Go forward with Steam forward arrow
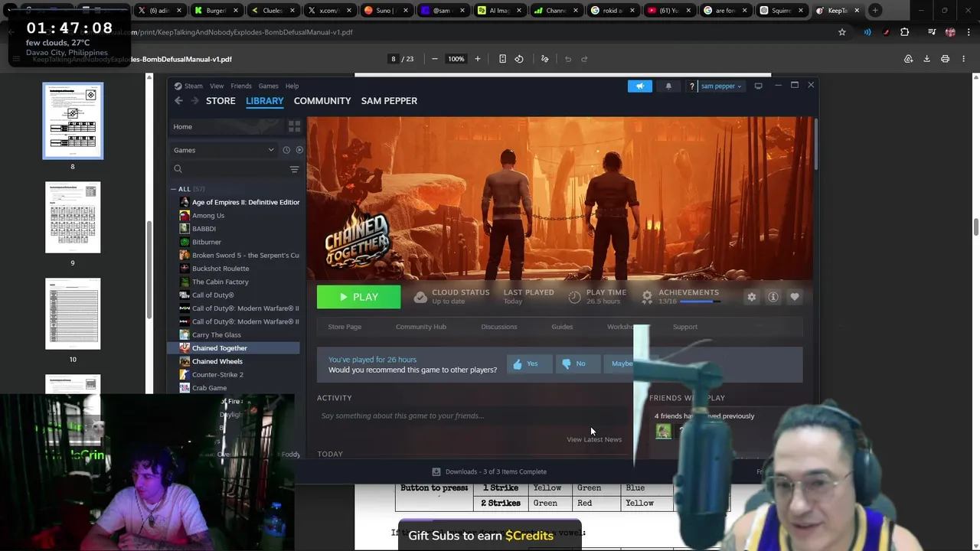 click(x=194, y=100)
